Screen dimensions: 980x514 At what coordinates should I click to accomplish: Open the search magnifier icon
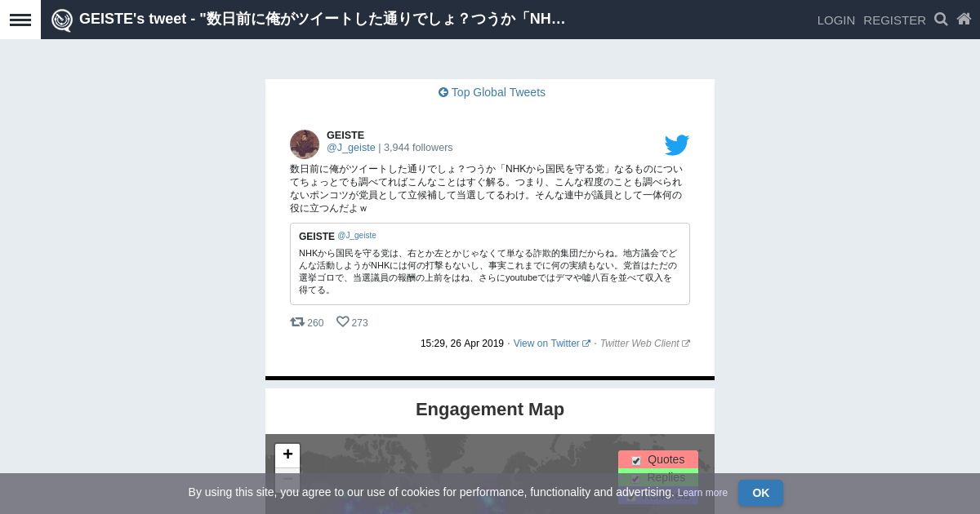click(x=941, y=19)
